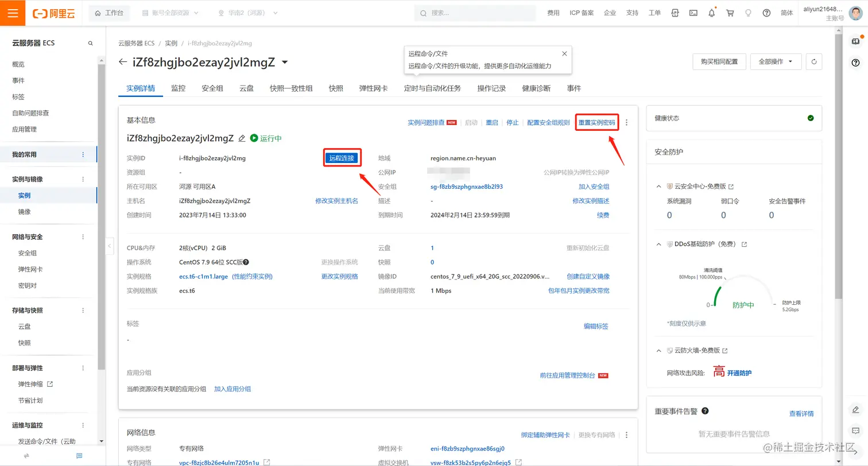Image resolution: width=868 pixels, height=466 pixels.
Task: Click the lightbulb icon in top bar
Action: (748, 13)
